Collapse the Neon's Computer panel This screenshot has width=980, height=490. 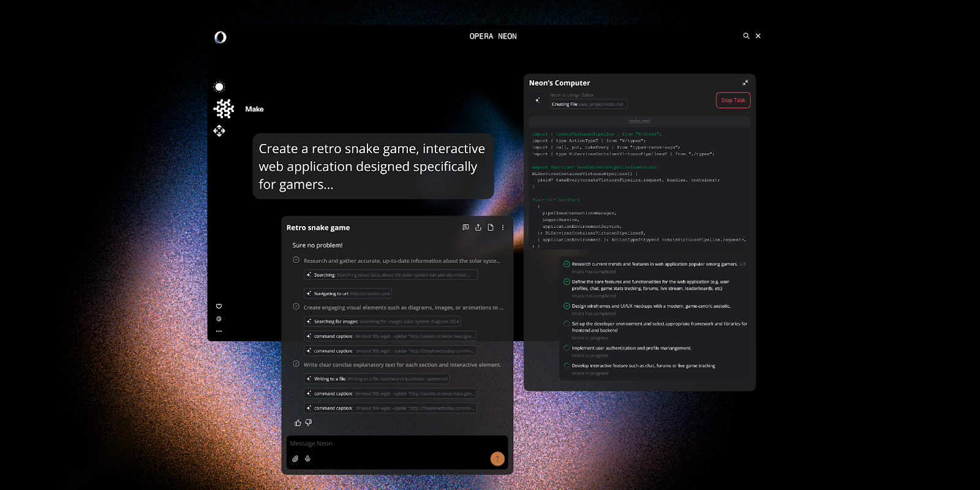click(x=745, y=83)
